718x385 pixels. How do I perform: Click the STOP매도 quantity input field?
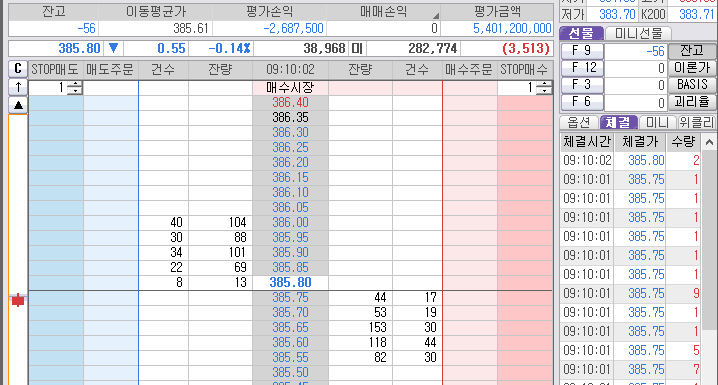coord(48,87)
